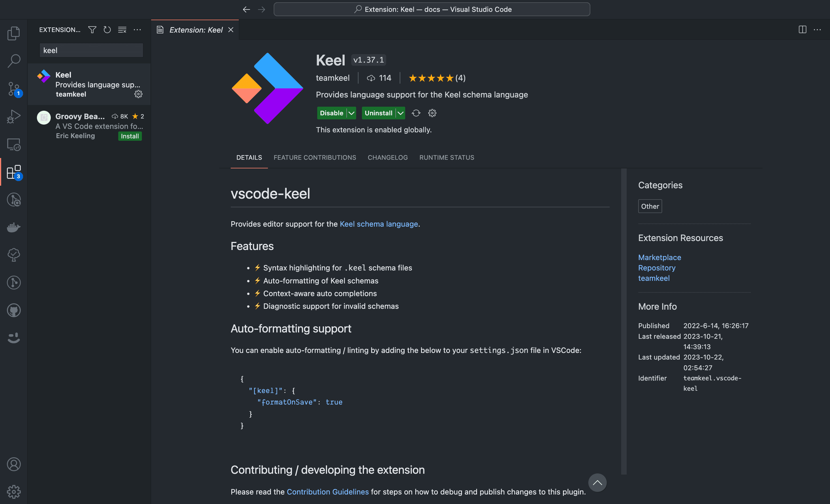Open the activity bar icon below Docker
This screenshot has height=504, width=830.
click(x=14, y=255)
